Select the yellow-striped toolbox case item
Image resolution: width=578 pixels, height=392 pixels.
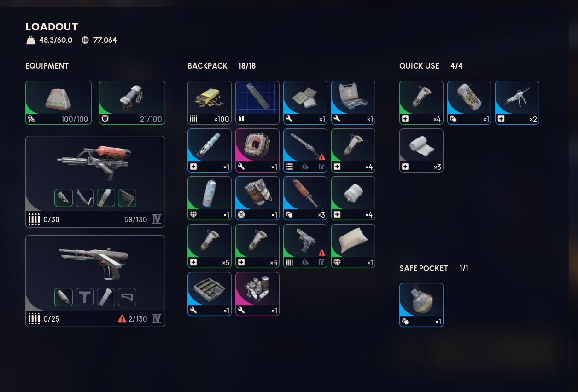click(x=353, y=103)
